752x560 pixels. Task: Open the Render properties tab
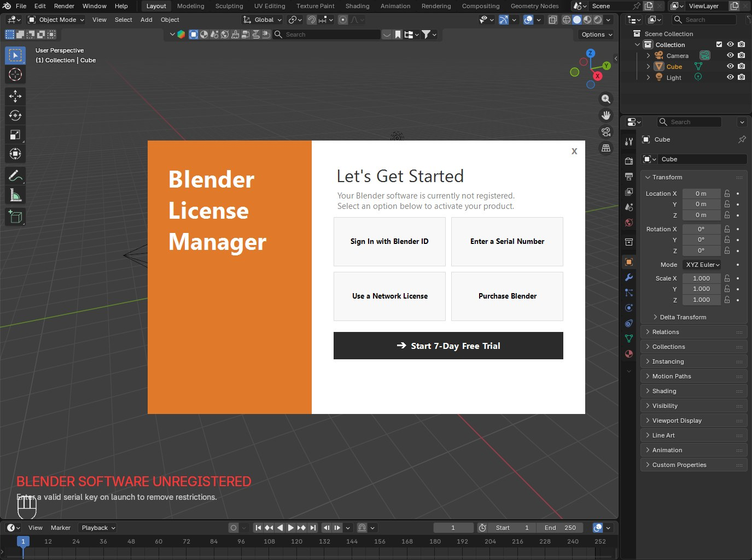[x=629, y=161]
